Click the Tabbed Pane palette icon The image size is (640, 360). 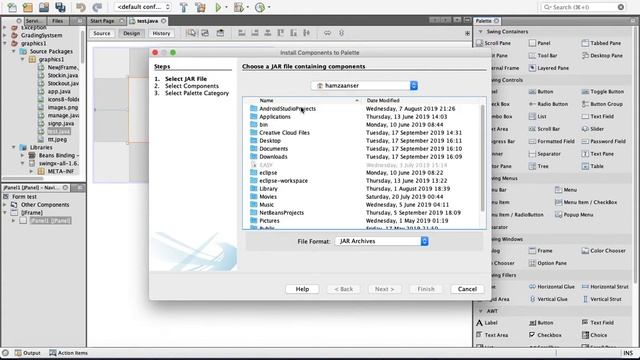[585, 43]
